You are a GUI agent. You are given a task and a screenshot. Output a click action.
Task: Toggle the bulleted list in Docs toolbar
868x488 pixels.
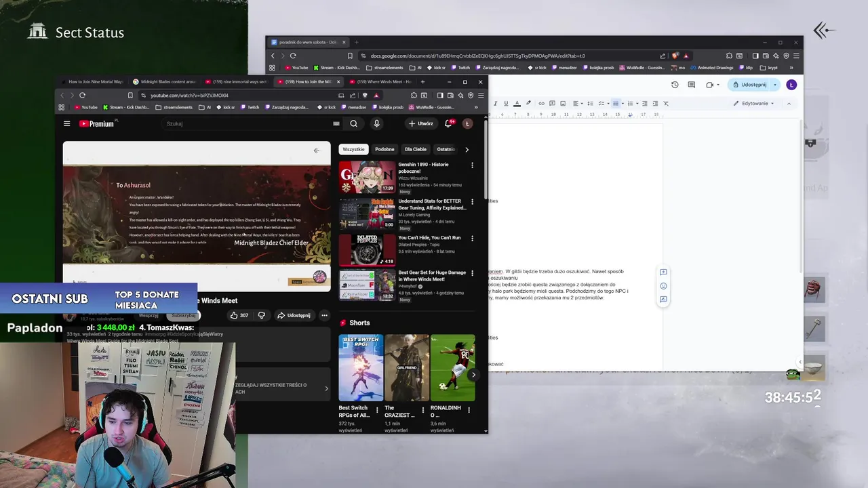(616, 104)
